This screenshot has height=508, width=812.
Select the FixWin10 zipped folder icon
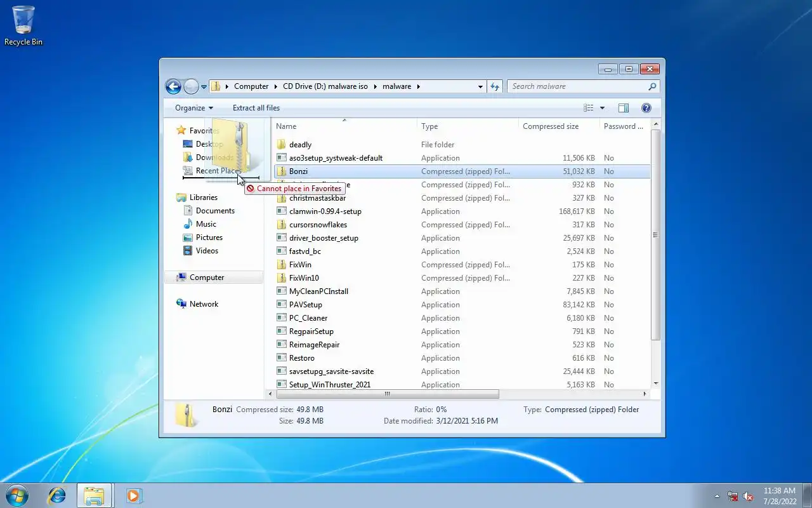pyautogui.click(x=282, y=278)
